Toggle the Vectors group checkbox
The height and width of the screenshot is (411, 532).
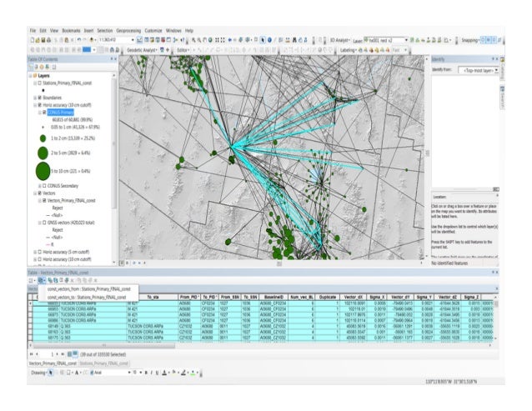tap(39, 193)
